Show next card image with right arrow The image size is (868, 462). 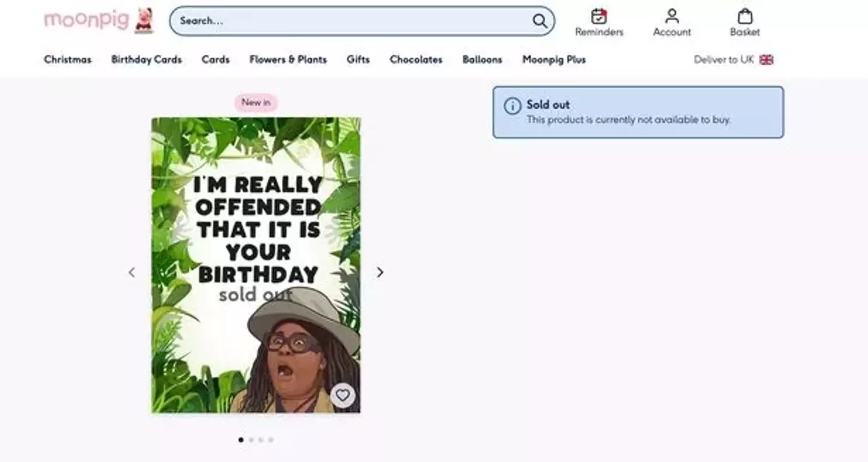[380, 273]
